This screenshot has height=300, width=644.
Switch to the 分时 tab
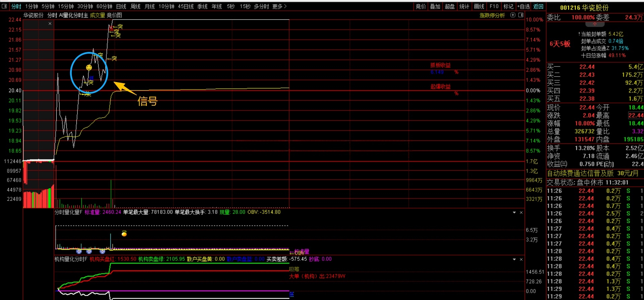tap(16, 6)
